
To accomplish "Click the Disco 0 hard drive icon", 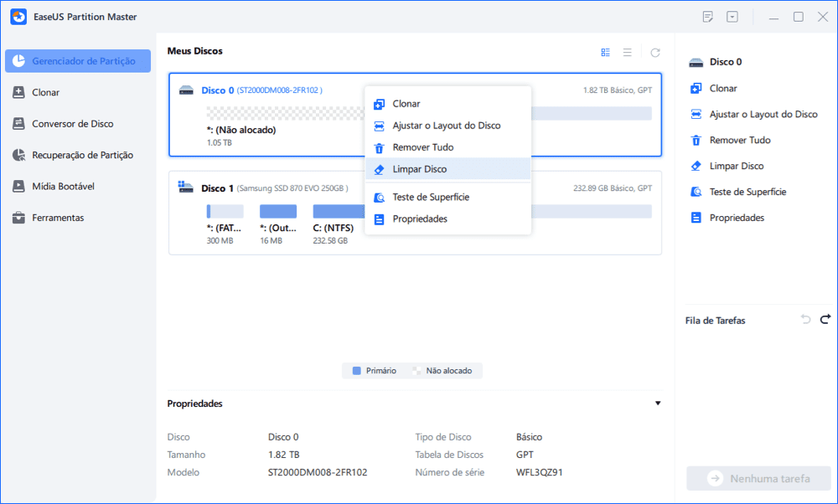I will (x=186, y=90).
